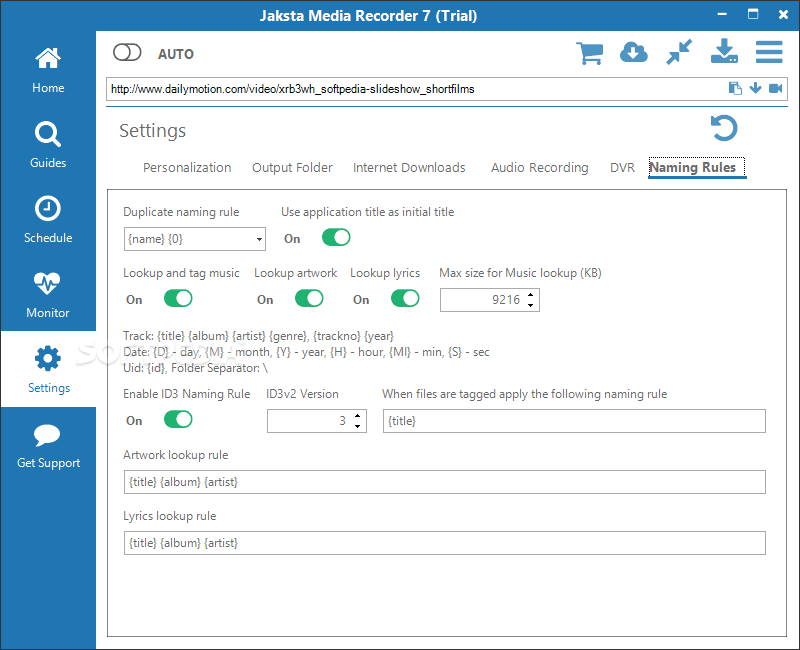Open the hamburger menu

tap(769, 52)
